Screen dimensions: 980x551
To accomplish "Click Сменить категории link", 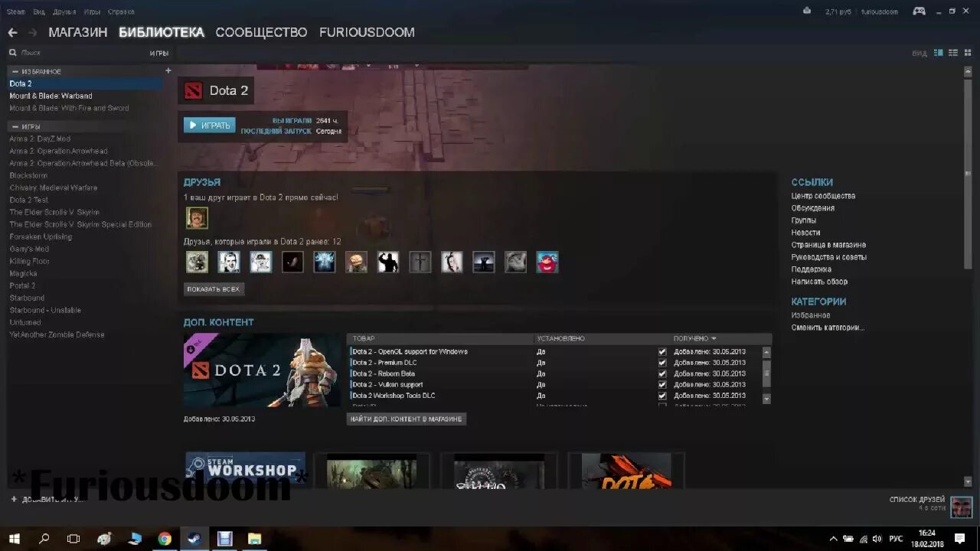I will 828,328.
